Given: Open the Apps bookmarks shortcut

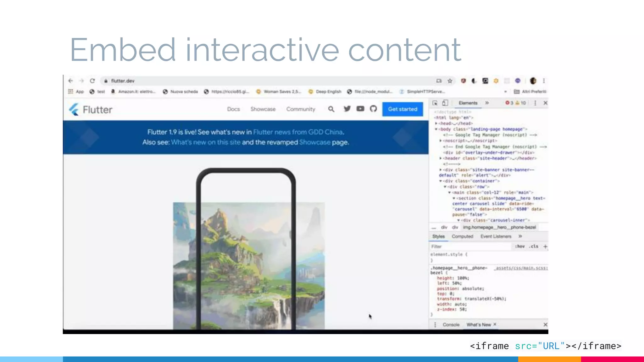Looking at the screenshot, I should (76, 91).
